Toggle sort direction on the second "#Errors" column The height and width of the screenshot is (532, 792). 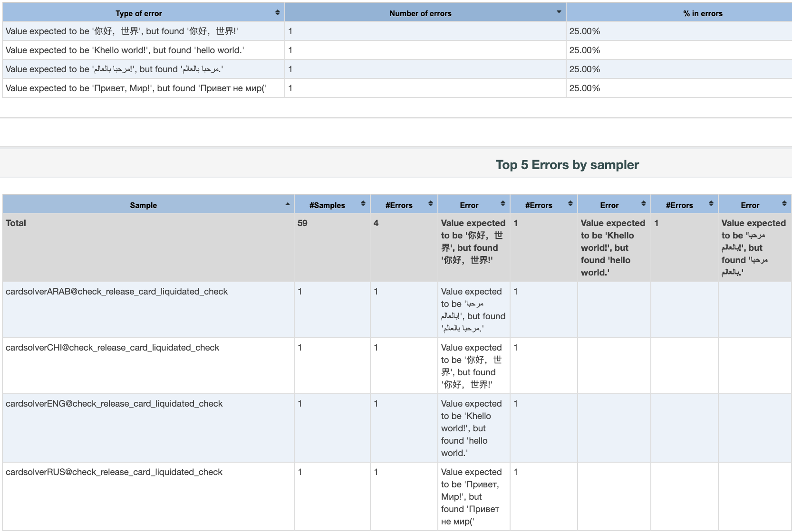[x=570, y=204]
